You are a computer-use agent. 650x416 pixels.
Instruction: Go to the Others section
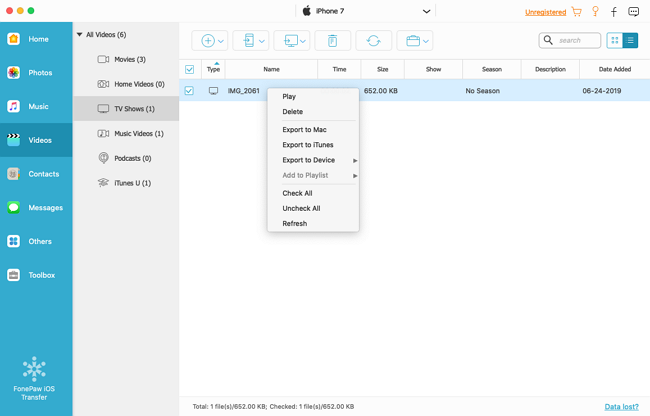point(36,241)
